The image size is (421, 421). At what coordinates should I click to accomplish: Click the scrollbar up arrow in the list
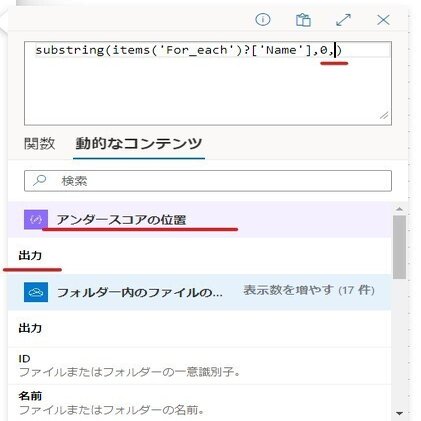[399, 209]
